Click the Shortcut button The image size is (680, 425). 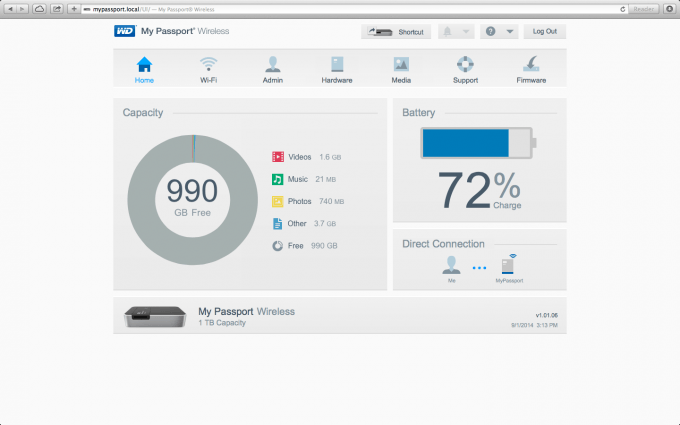coord(396,32)
